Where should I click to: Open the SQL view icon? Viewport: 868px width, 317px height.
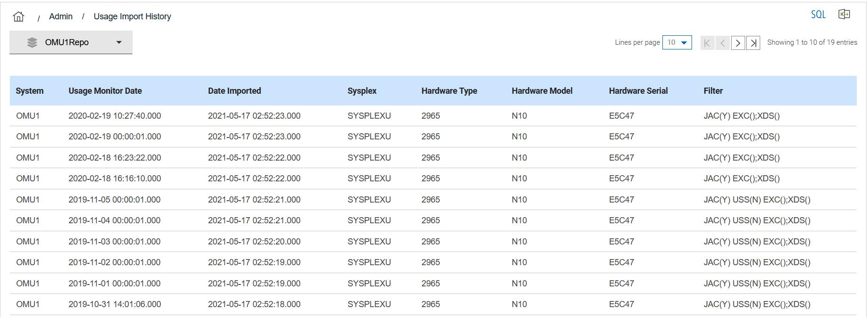[x=818, y=15]
